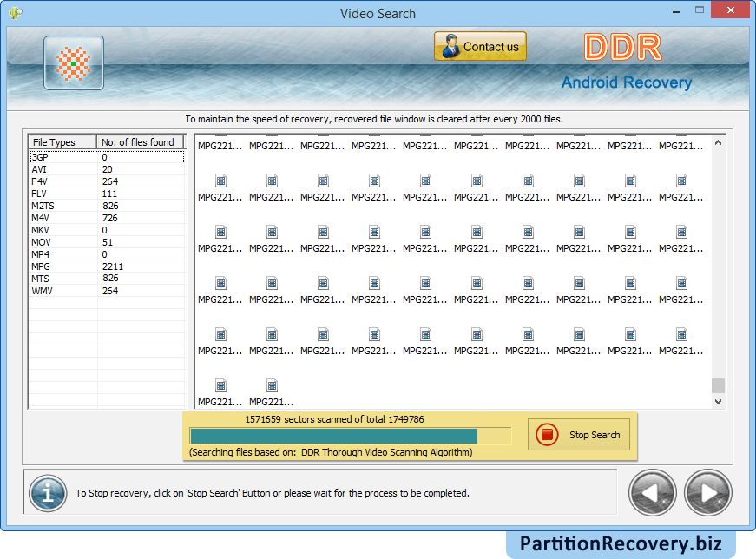
Task: Click the Contact us button
Action: (480, 46)
